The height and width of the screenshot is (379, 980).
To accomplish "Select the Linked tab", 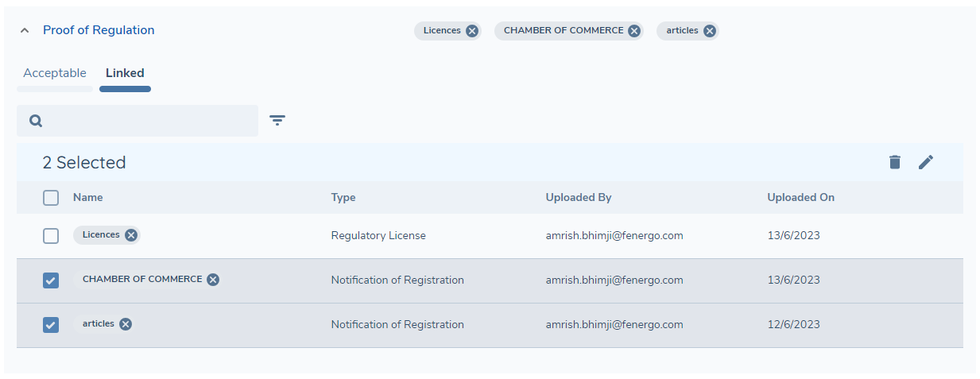I will (x=125, y=73).
